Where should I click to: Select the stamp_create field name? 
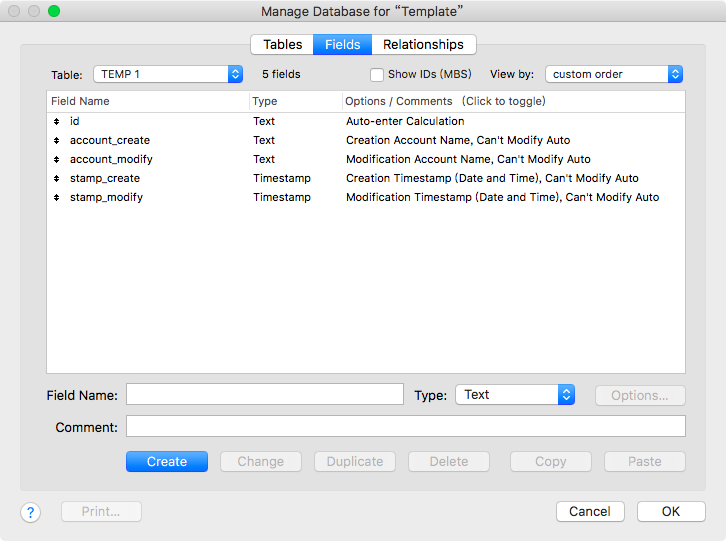(x=105, y=178)
